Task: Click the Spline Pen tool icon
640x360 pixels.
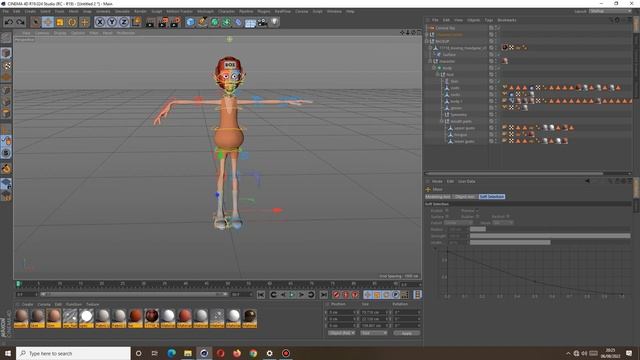Action: pyautogui.click(x=202, y=22)
